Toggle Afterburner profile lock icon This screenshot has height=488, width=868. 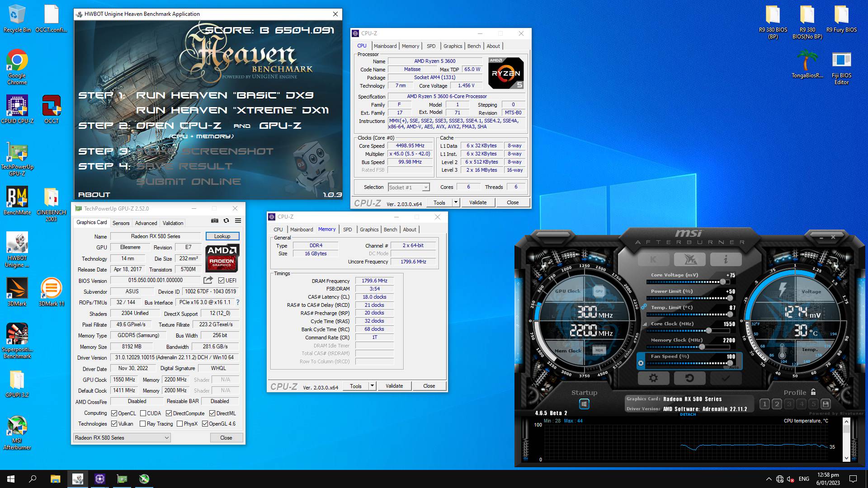[813, 392]
